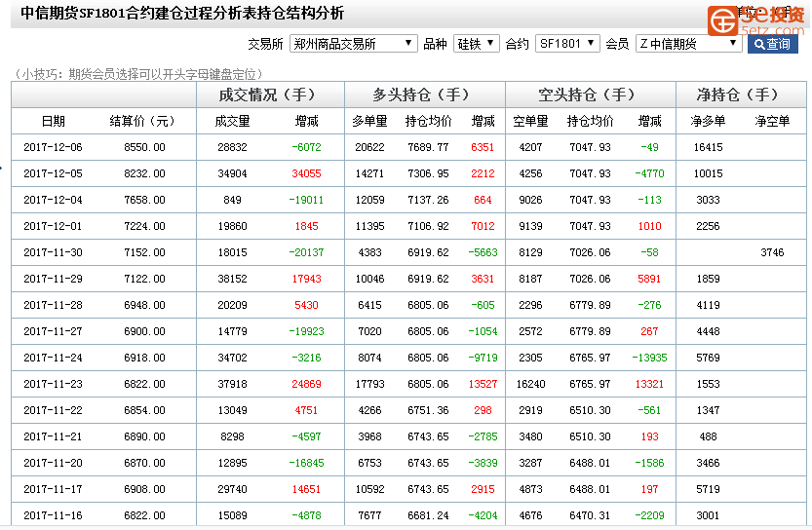The width and height of the screenshot is (812, 530).
Task: Select the date cell 2017-11-23
Action: click(x=53, y=384)
